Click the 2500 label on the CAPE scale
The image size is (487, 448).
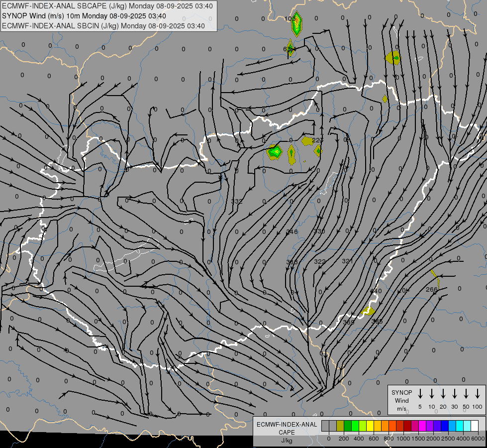tap(448, 439)
